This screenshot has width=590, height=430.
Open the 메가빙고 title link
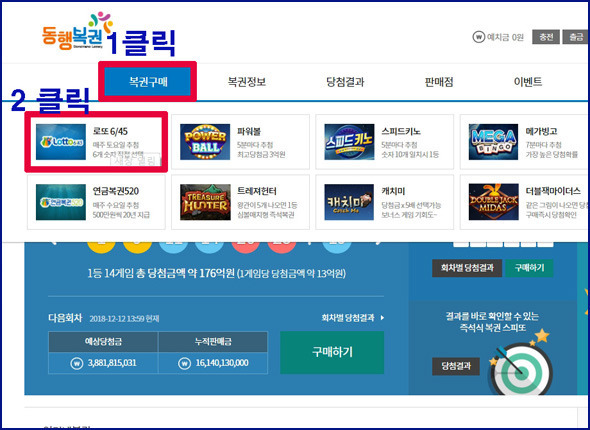541,131
